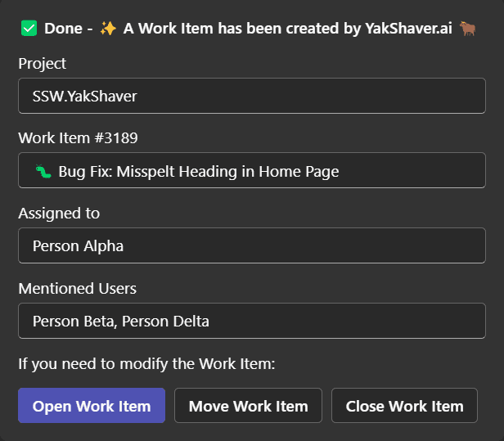The height and width of the screenshot is (441, 504).
Task: Click the Assigned to label
Action: click(59, 213)
